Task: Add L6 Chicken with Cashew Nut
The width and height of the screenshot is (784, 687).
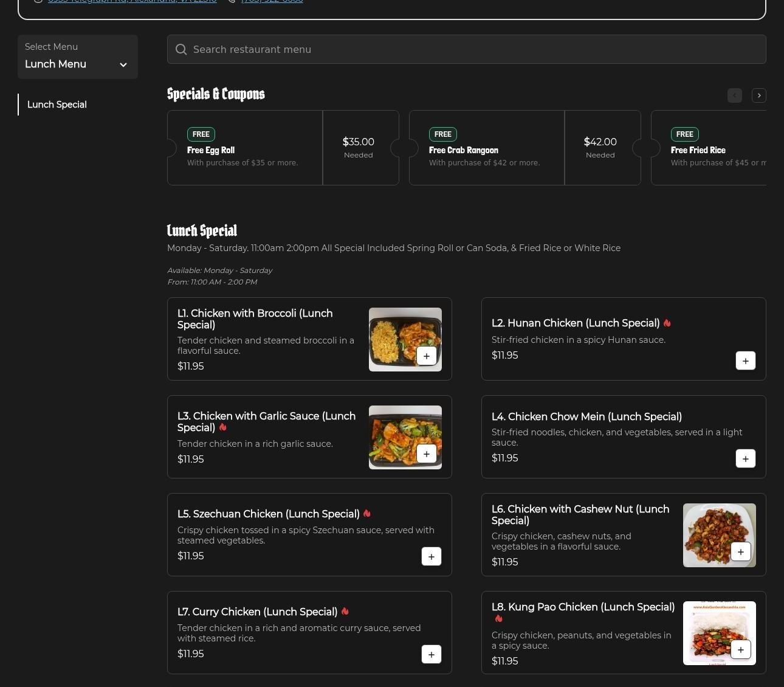Action: [x=740, y=552]
